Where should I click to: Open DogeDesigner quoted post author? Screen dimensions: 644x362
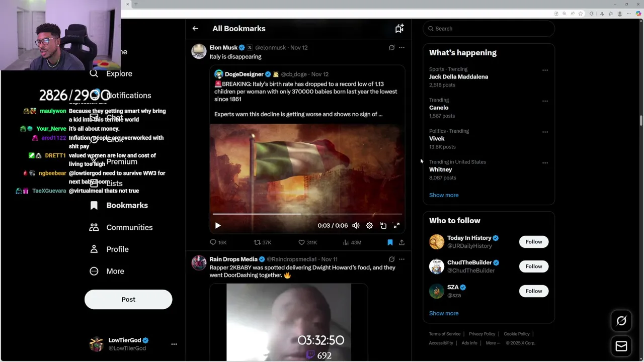pos(244,74)
